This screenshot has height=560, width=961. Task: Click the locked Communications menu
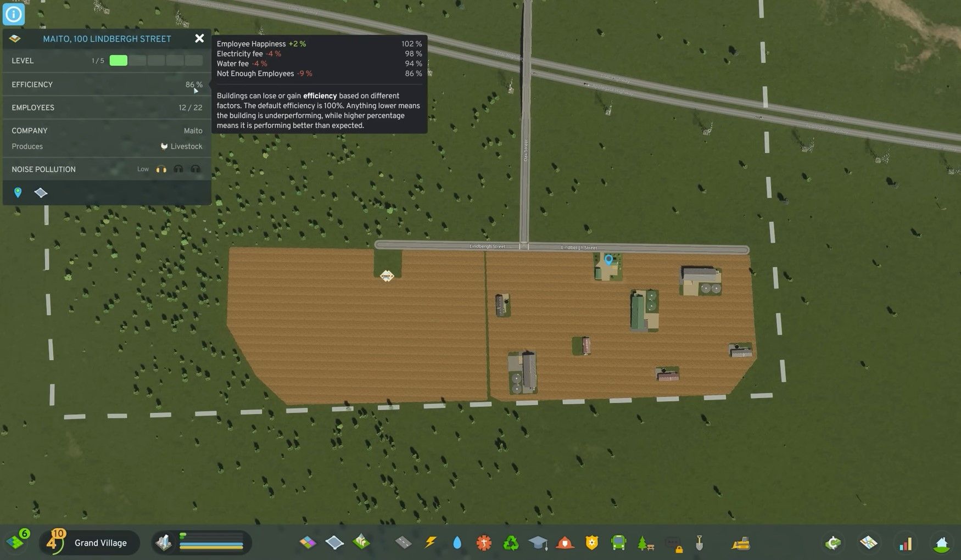coord(673,544)
